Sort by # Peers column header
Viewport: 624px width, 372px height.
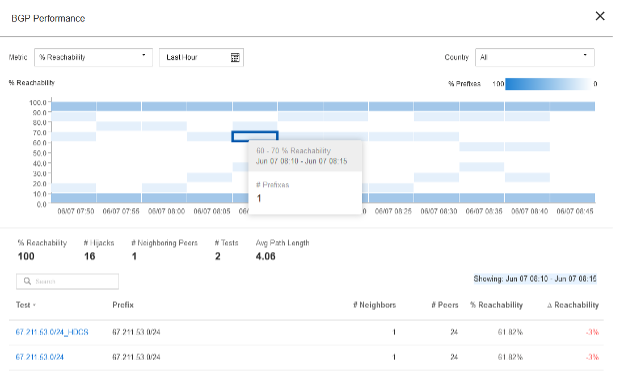coord(445,305)
